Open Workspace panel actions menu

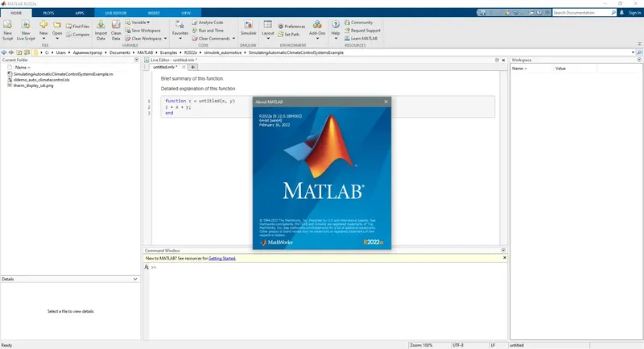coord(639,60)
